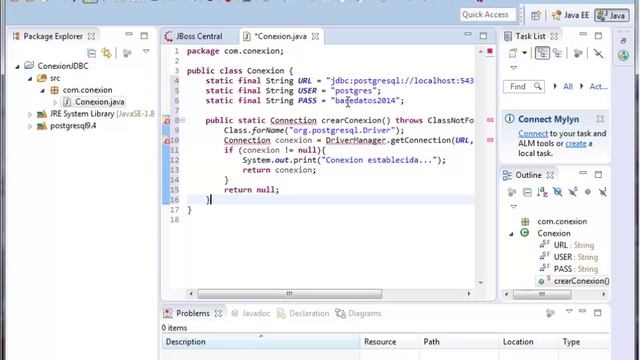Toggle Hide Local Types in Outline

click(x=603, y=192)
